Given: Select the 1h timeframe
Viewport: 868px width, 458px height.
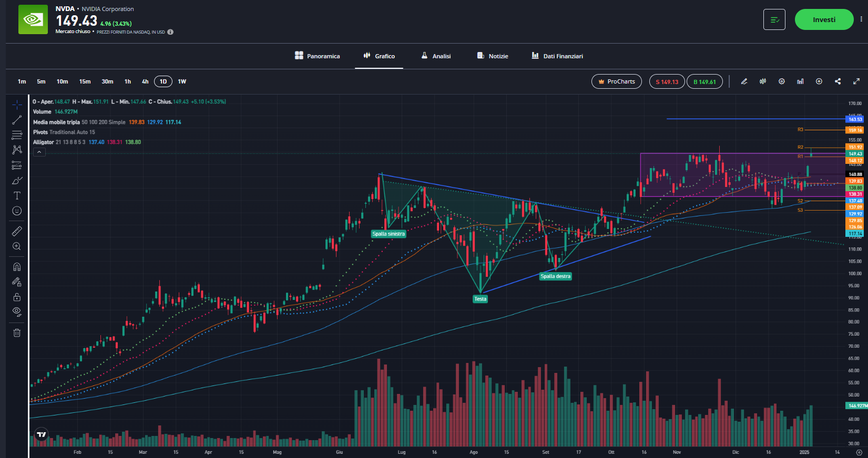Looking at the screenshot, I should click(128, 81).
